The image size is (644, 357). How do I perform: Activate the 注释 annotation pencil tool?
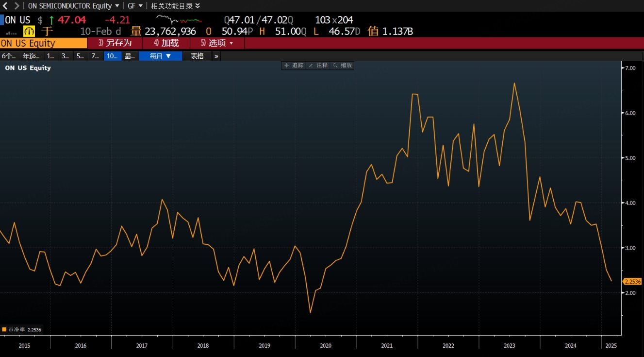pos(318,65)
